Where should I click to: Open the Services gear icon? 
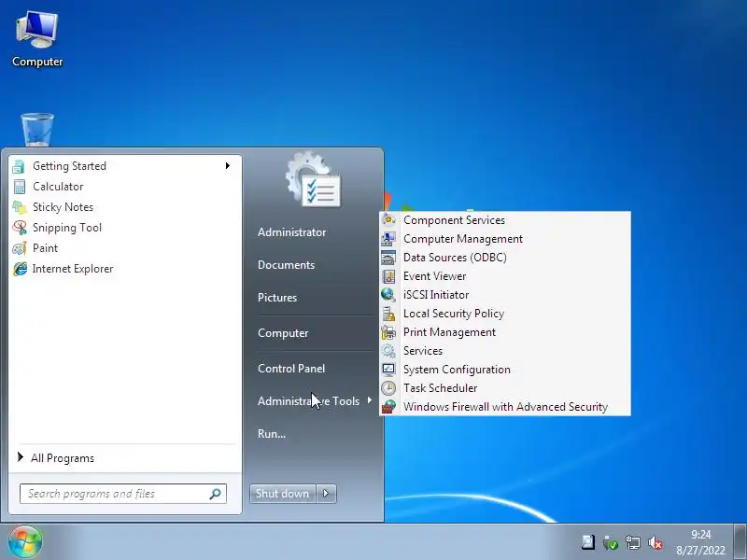[388, 351]
